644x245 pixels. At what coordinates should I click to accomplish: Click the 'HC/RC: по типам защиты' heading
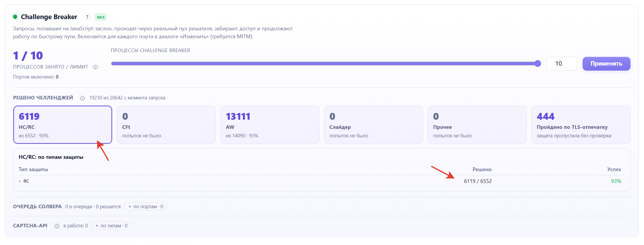51,157
